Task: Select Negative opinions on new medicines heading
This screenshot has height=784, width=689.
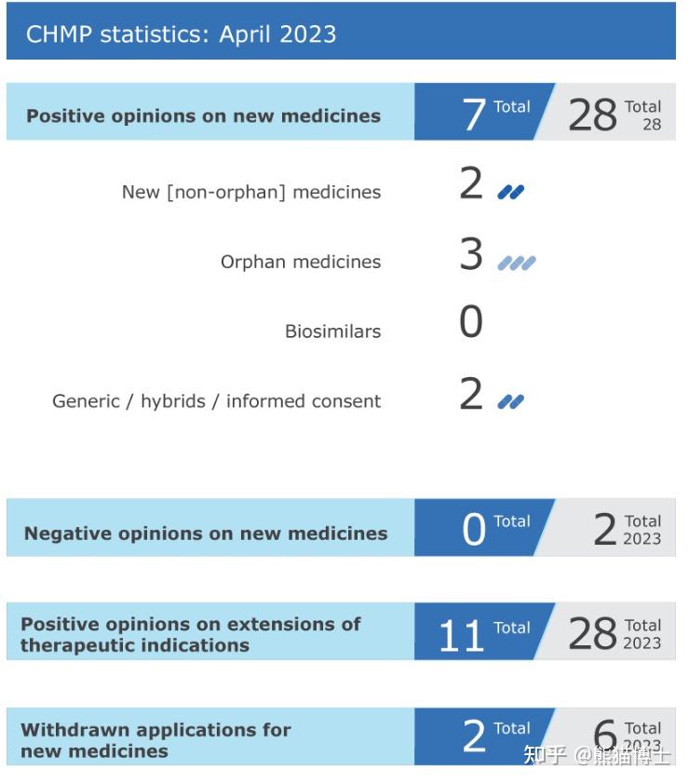Action: tap(206, 534)
